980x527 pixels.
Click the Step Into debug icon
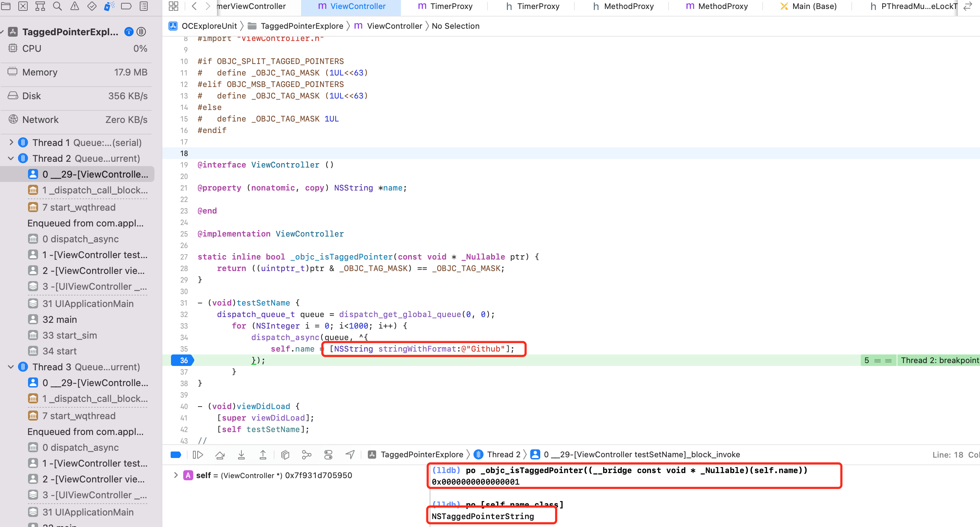pyautogui.click(x=241, y=455)
